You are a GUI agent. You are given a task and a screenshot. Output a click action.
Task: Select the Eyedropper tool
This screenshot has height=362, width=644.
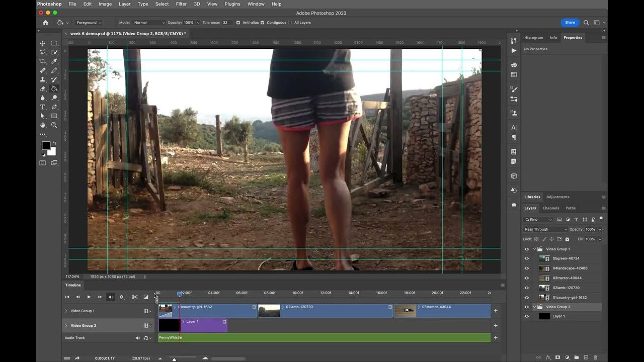pos(54,61)
